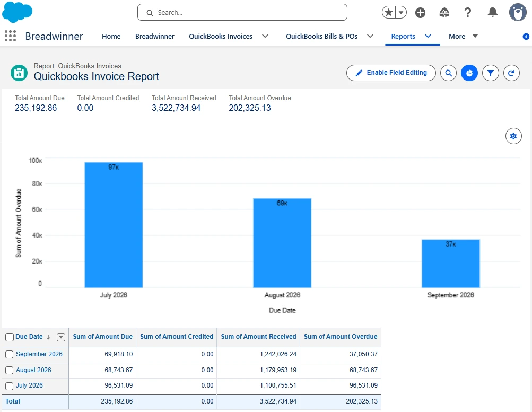Viewport: 532px width, 412px height.
Task: Open September 2026 link in table
Action: tap(39, 354)
